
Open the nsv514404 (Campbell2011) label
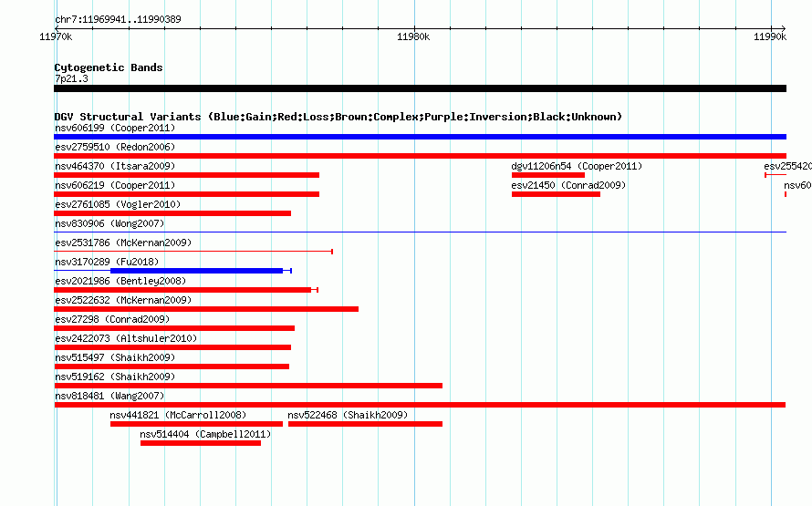(205, 434)
